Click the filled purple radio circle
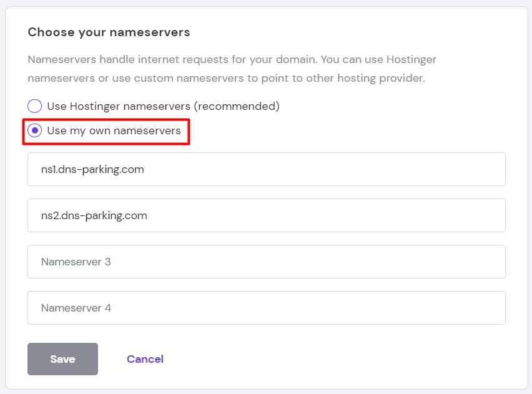Screen dimensions: 532x394 pyautogui.click(x=35, y=131)
